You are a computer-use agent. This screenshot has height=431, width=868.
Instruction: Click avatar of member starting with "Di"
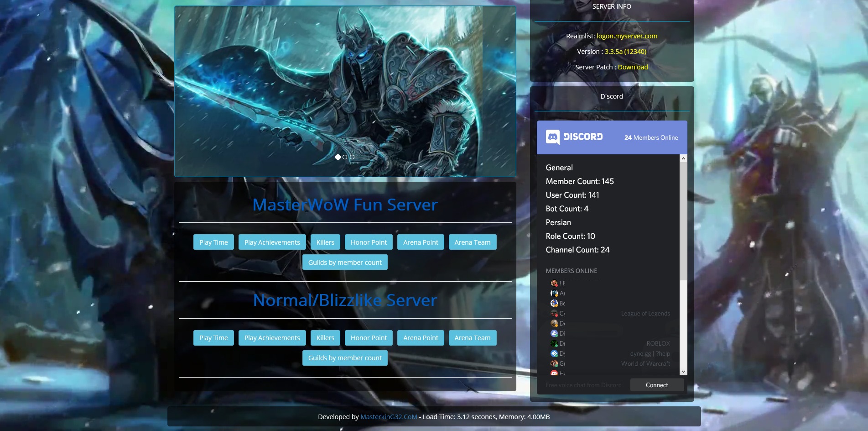pos(554,333)
